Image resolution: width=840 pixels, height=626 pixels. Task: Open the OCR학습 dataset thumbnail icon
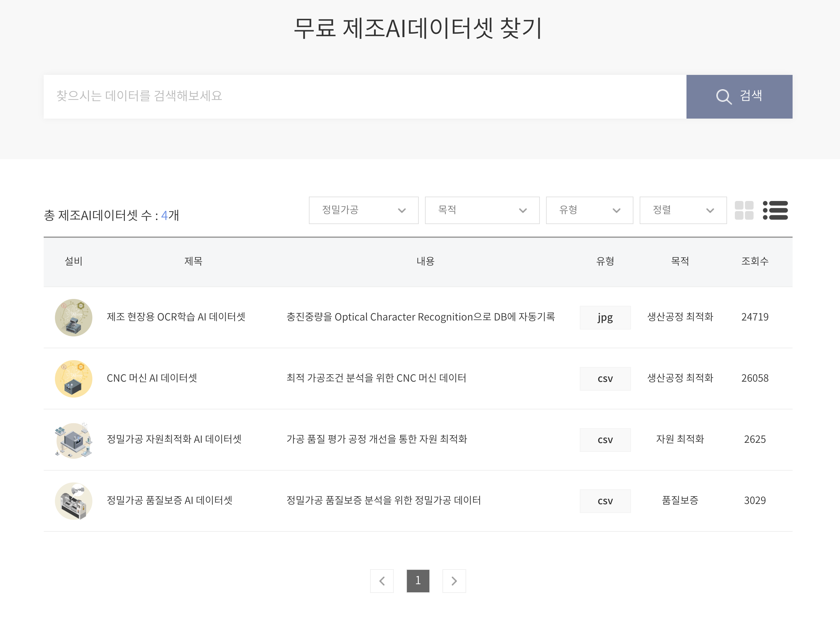coord(74,318)
